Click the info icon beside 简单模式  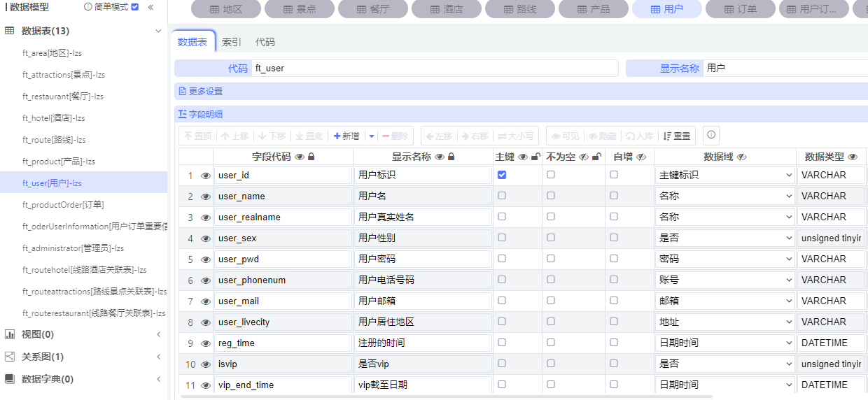pyautogui.click(x=88, y=6)
